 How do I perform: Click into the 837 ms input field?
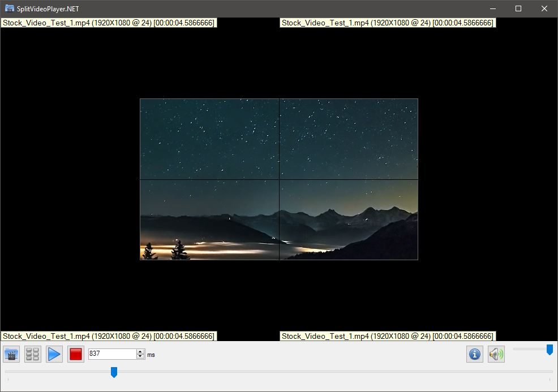click(111, 354)
